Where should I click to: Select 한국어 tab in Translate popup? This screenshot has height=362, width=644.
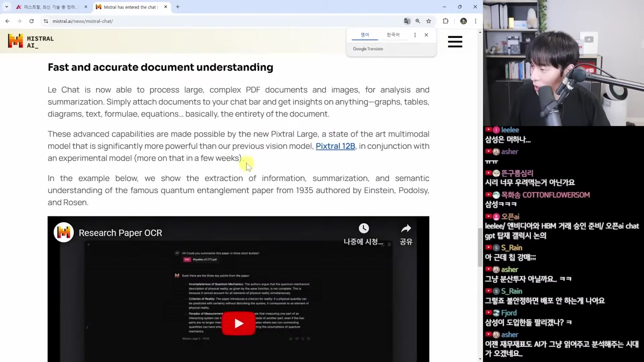pyautogui.click(x=393, y=35)
